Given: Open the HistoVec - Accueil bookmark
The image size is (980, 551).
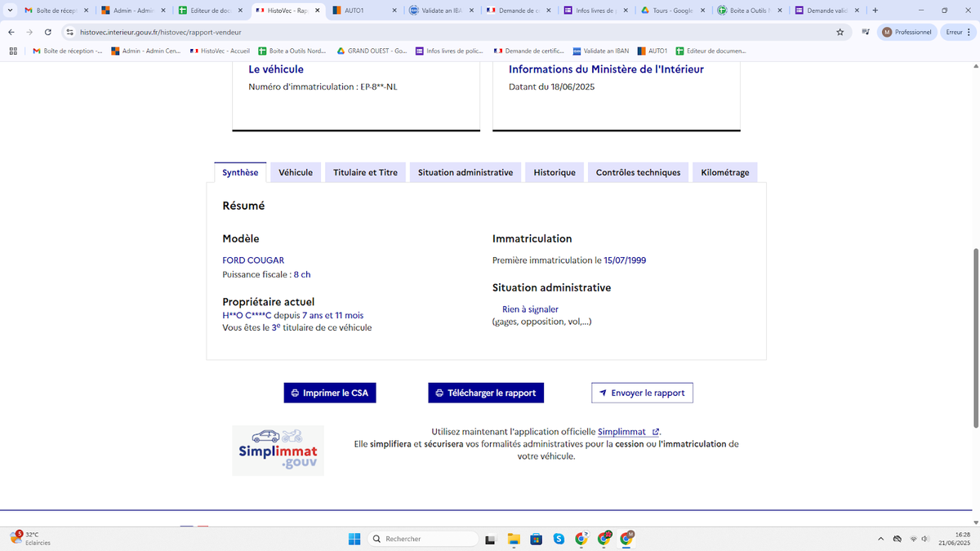Looking at the screenshot, I should click(x=220, y=51).
